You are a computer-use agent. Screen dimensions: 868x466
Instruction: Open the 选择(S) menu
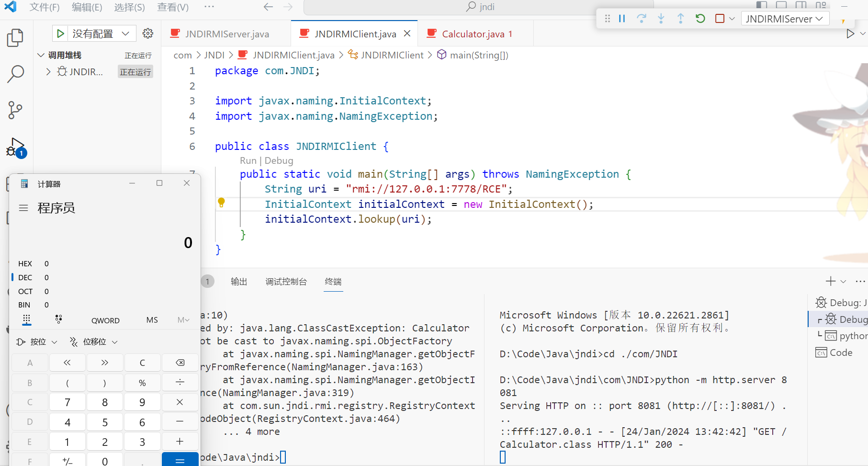pyautogui.click(x=129, y=7)
